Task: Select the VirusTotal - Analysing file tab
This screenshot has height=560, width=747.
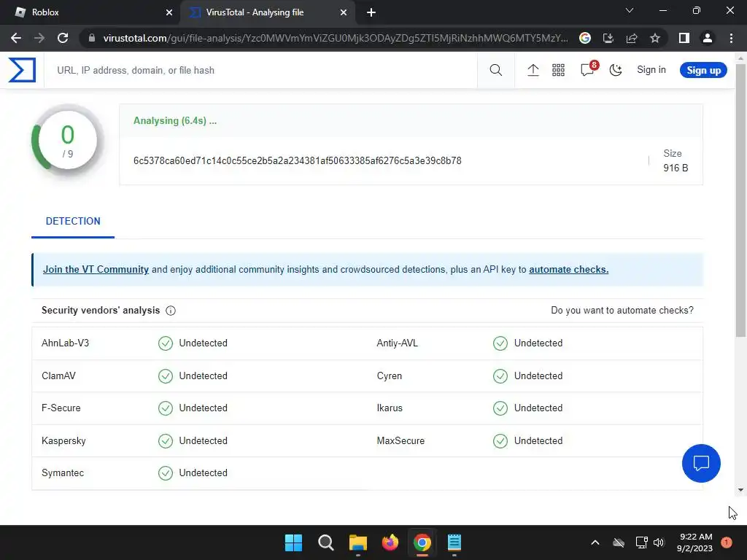Action: [267, 12]
